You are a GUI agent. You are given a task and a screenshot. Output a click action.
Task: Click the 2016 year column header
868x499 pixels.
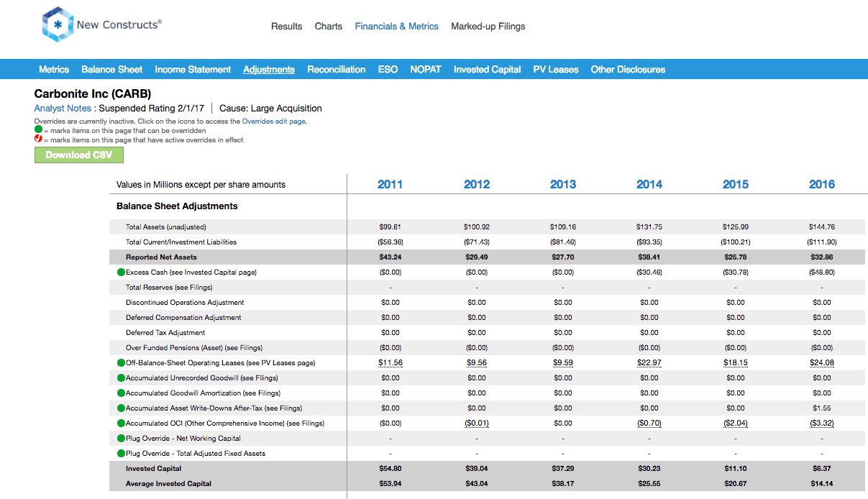point(822,185)
